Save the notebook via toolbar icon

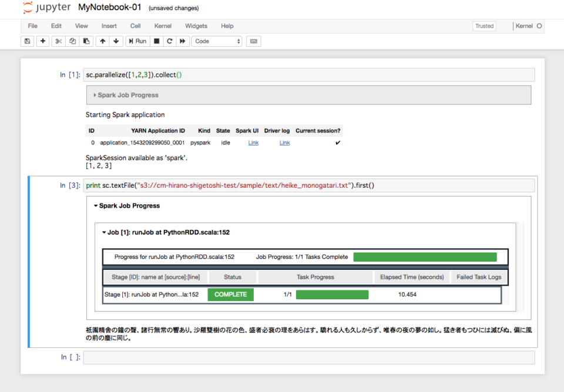pos(27,41)
